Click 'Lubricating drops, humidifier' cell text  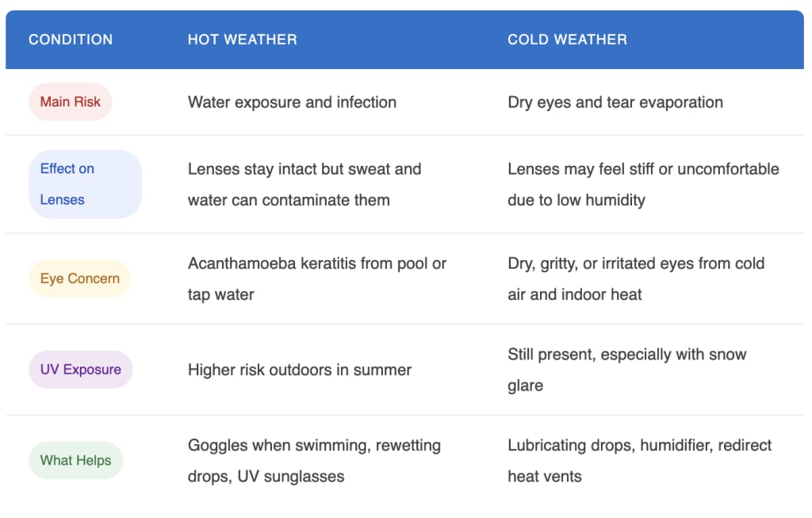pos(640,461)
